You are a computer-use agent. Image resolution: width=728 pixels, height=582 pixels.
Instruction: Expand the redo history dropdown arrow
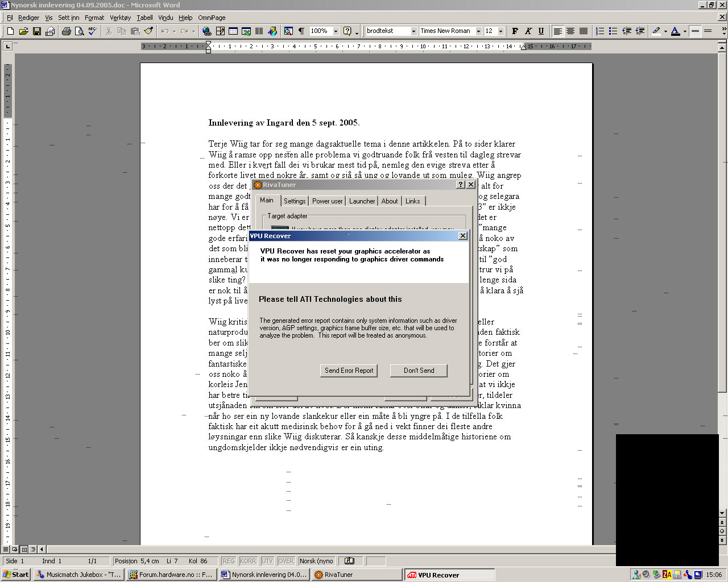click(x=193, y=31)
